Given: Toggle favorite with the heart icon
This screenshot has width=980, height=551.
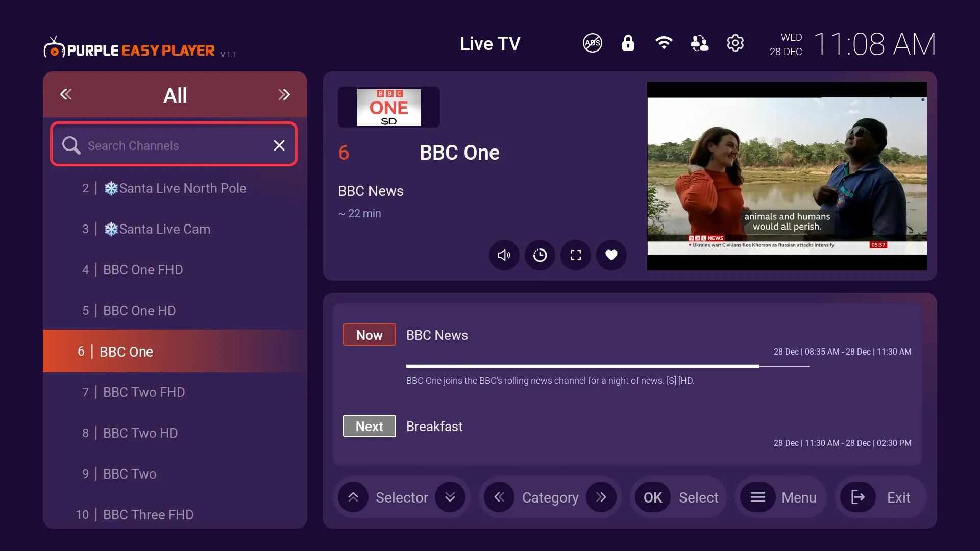Looking at the screenshot, I should point(611,255).
